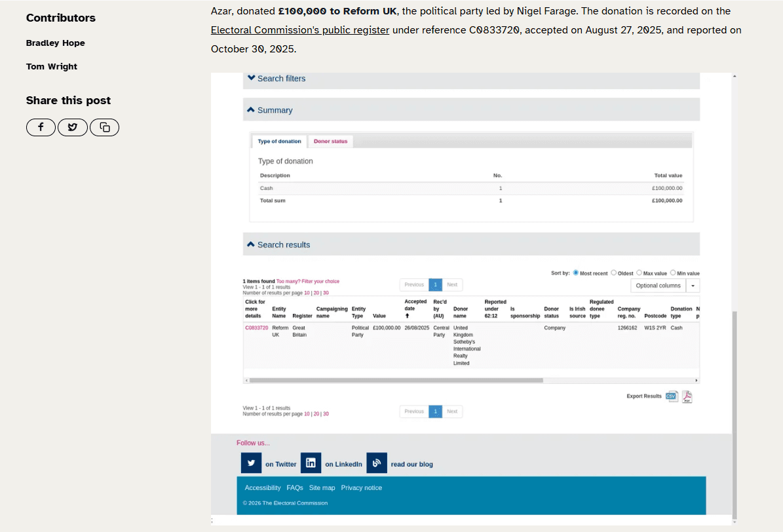
Task: Open Electoral Commission's public register link
Action: pyautogui.click(x=300, y=30)
